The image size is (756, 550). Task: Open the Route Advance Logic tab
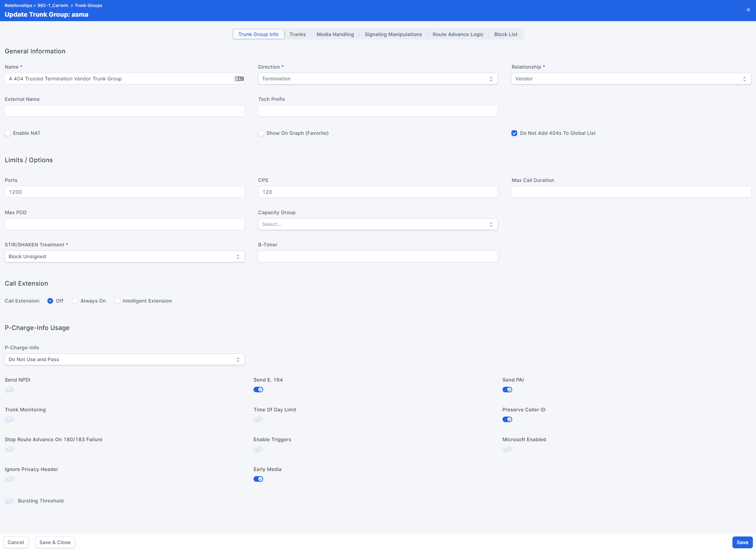coord(458,34)
